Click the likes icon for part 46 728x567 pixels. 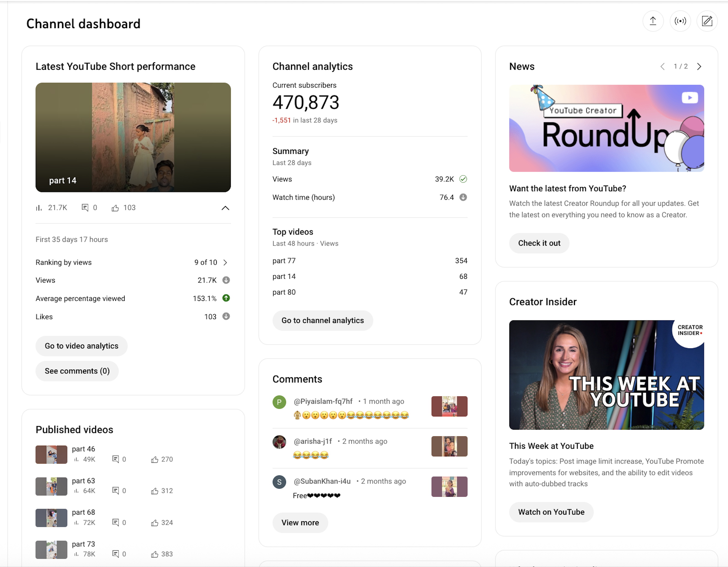154,460
